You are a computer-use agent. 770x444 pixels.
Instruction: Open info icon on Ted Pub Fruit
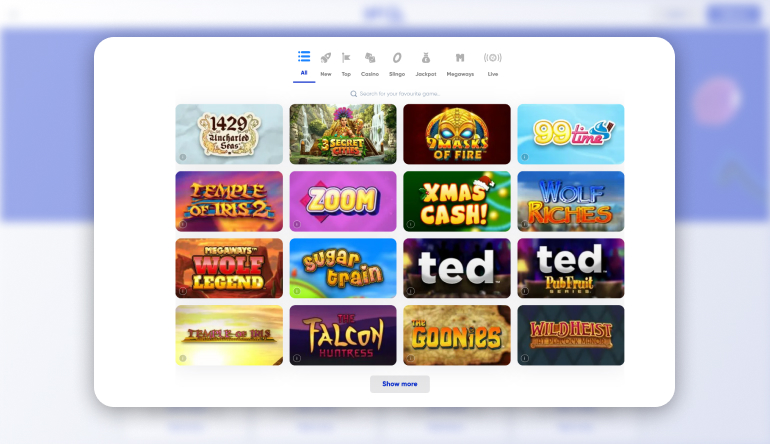click(x=524, y=291)
